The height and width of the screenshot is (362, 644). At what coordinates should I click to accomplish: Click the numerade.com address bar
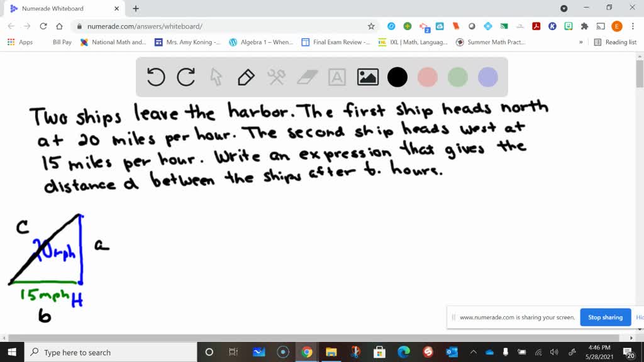[x=220, y=26]
